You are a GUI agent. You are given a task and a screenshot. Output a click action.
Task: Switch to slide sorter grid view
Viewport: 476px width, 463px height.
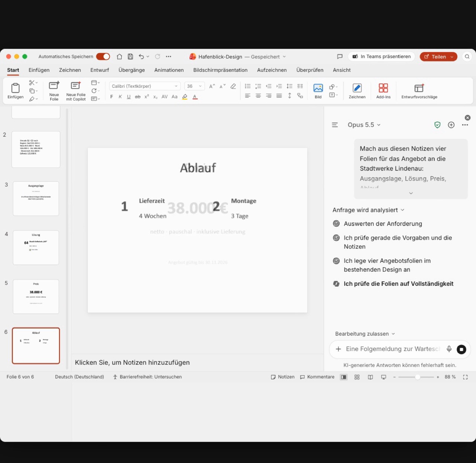tap(357, 377)
